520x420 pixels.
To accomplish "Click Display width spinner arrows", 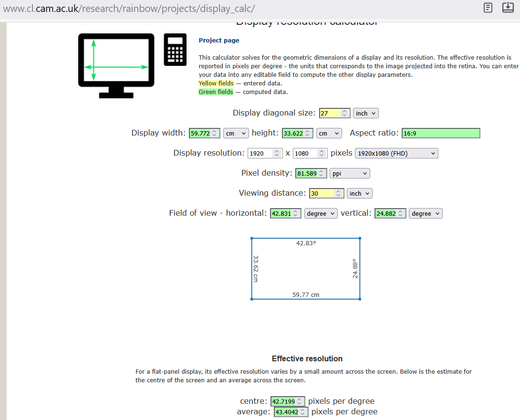I will coord(215,133).
